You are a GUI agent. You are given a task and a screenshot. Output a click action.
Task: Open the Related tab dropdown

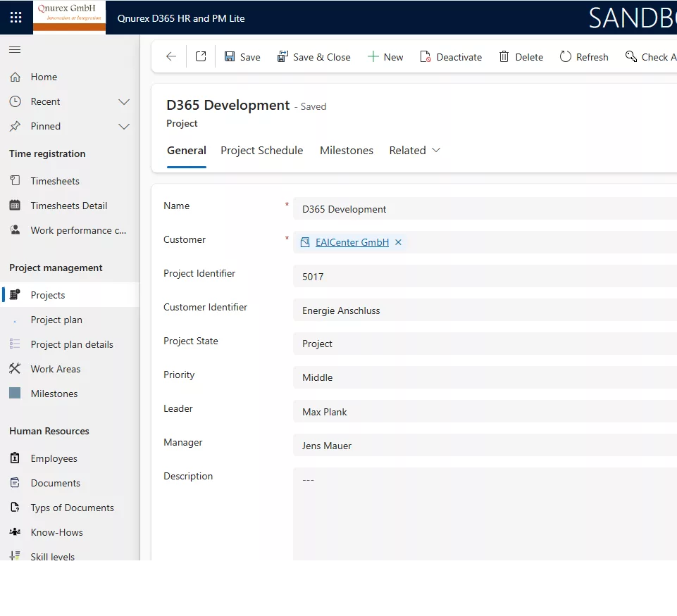[415, 151]
